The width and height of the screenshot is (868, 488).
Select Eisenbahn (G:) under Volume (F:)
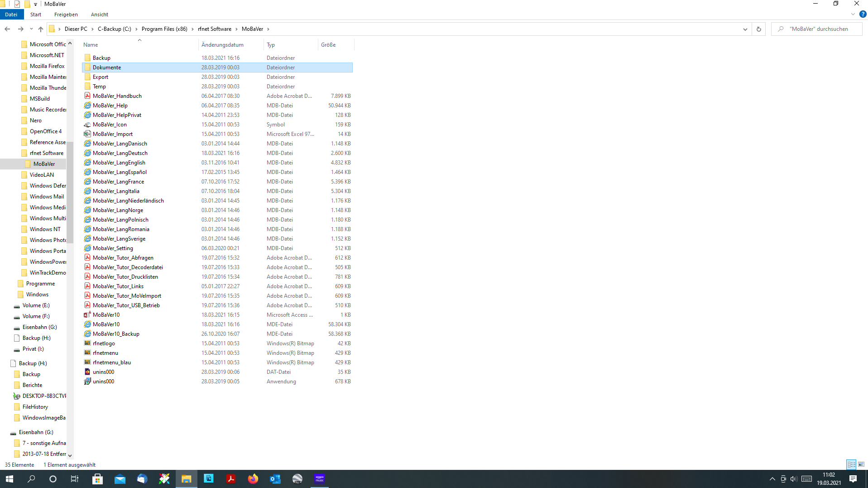(40, 327)
